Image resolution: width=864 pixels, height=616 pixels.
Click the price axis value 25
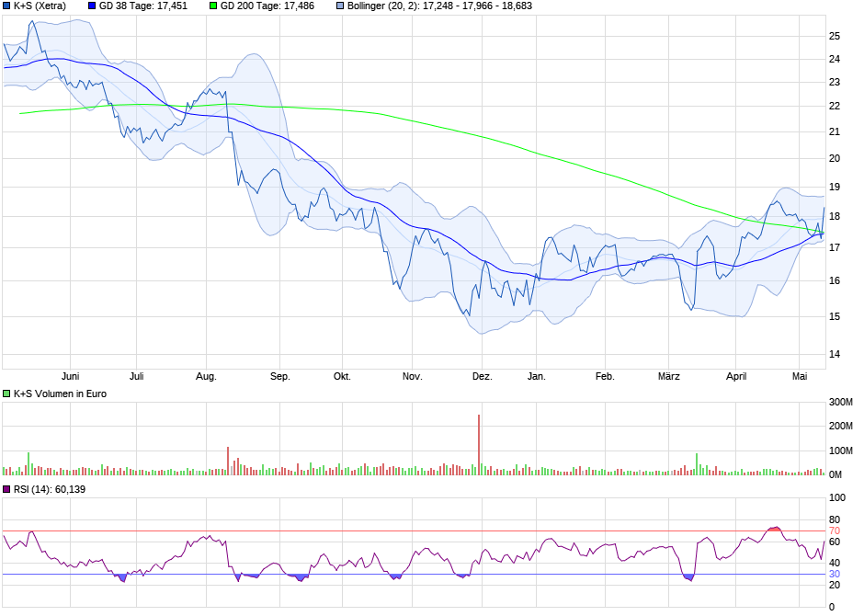click(835, 37)
